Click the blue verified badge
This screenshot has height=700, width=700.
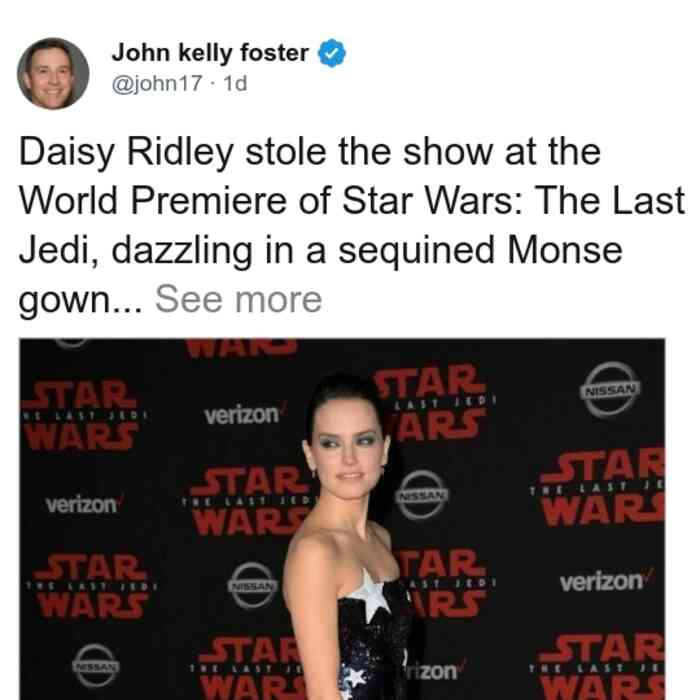coord(331,53)
